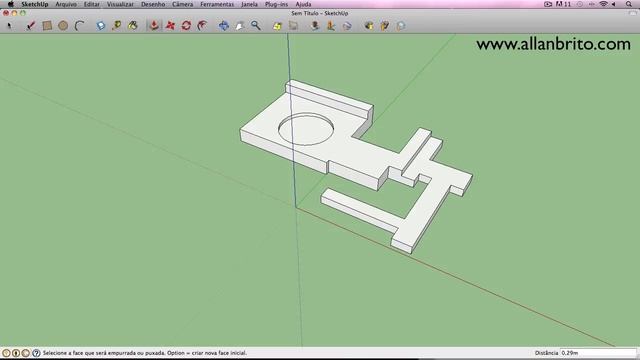Activate the Push/Pull tool
This screenshot has width=640, height=360.
coord(154,26)
